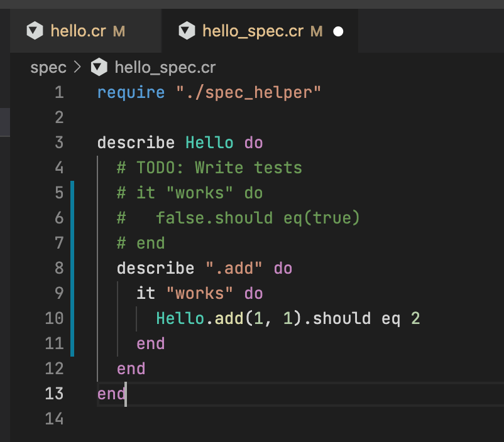The image size is (504, 442).
Task: Click the breadcrumb chevron after spec
Action: 77,67
